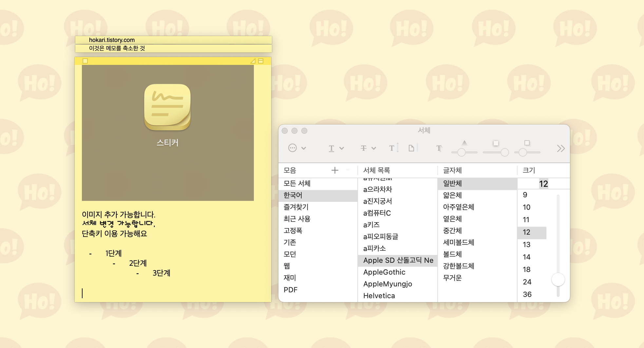Toggle the text shadow T button
644x348 pixels.
[x=439, y=148]
